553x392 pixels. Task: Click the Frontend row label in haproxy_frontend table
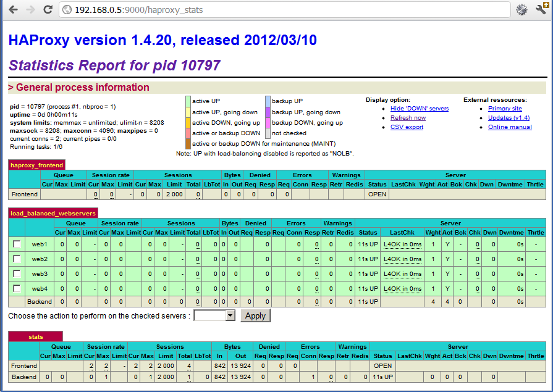[24, 194]
